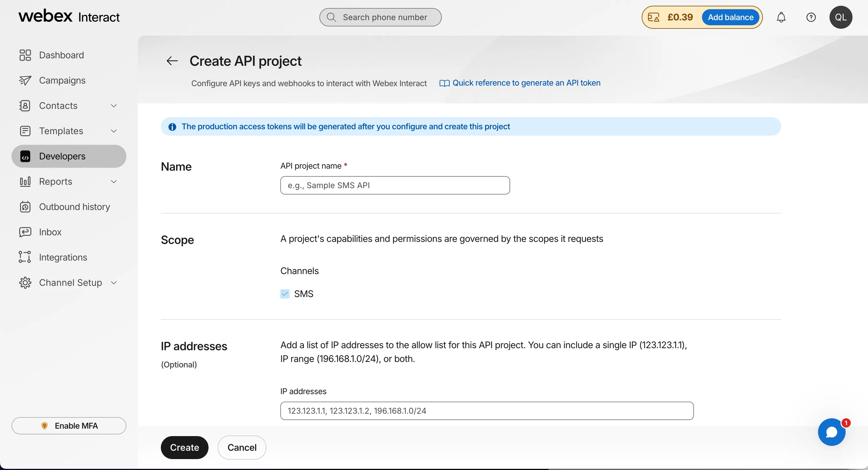Screen dimensions: 868x470
Task: Click the Inbox message icon
Action: coord(25,232)
